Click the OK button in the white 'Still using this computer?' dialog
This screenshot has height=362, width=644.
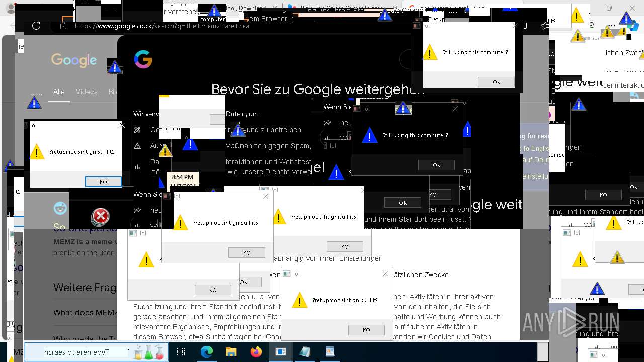pyautogui.click(x=496, y=82)
